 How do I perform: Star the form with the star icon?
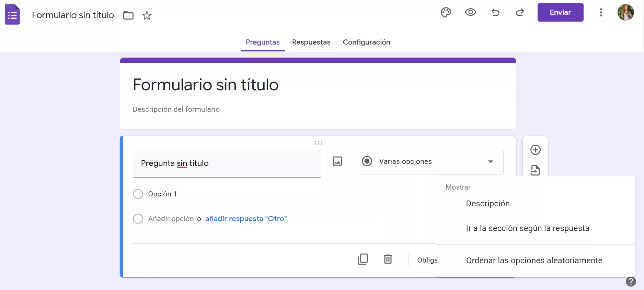[147, 15]
